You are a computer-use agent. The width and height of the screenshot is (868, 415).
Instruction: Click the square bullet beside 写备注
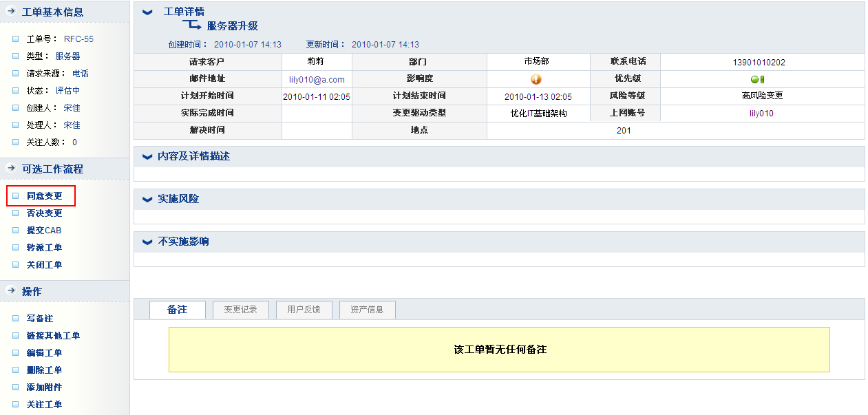point(15,319)
